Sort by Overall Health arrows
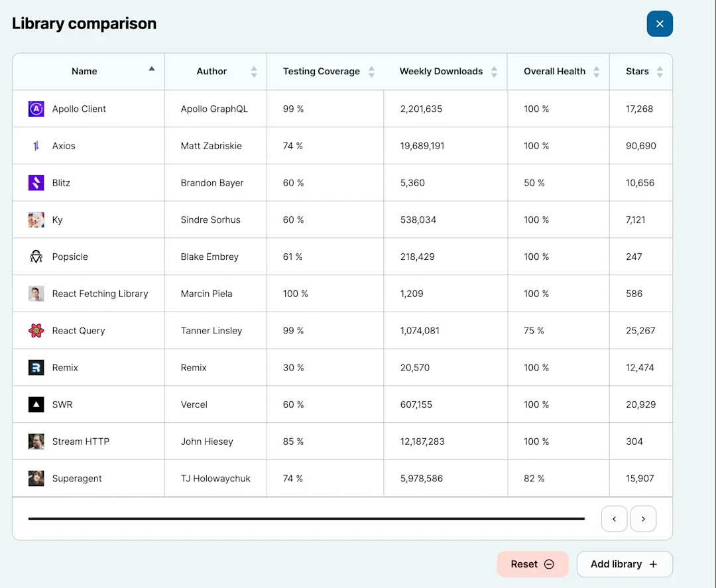716x588 pixels. click(x=597, y=72)
